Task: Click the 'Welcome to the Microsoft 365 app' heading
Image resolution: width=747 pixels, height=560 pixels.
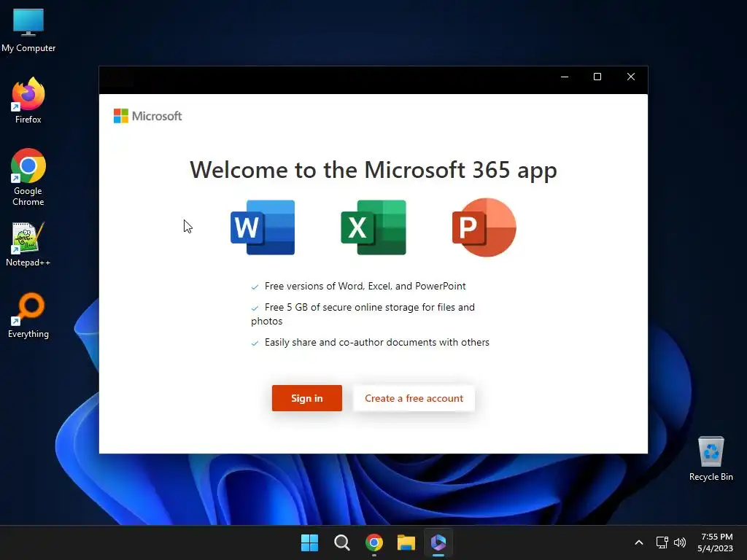Action: click(373, 170)
